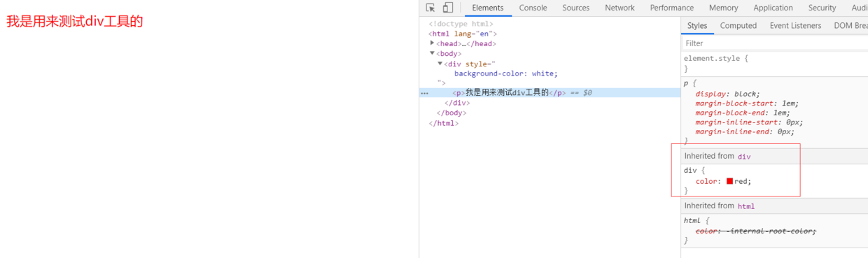Screen dimensions: 868x258
Task: Open the Memory tab
Action: click(x=723, y=8)
